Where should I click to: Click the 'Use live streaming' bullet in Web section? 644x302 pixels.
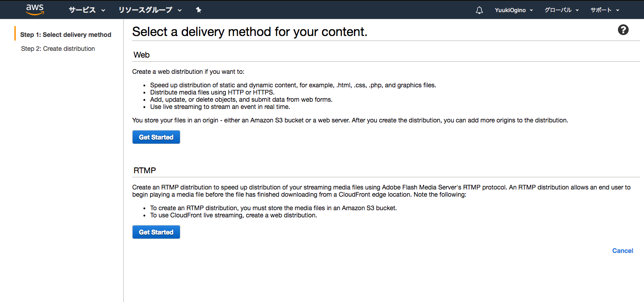(220, 107)
